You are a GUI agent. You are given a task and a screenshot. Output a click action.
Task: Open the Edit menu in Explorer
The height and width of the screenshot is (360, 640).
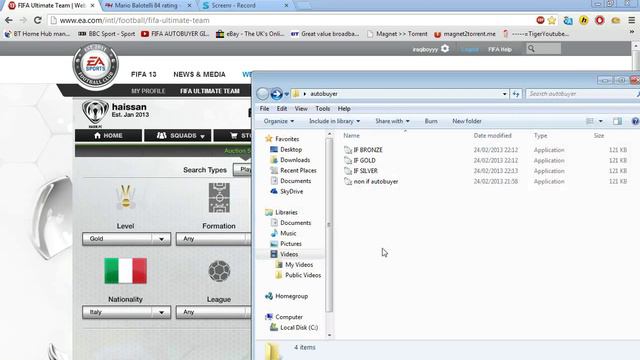[282, 109]
